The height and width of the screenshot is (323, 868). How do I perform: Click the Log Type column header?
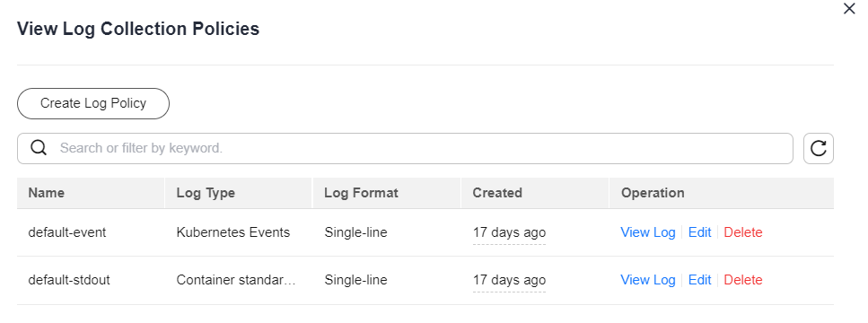tap(206, 193)
